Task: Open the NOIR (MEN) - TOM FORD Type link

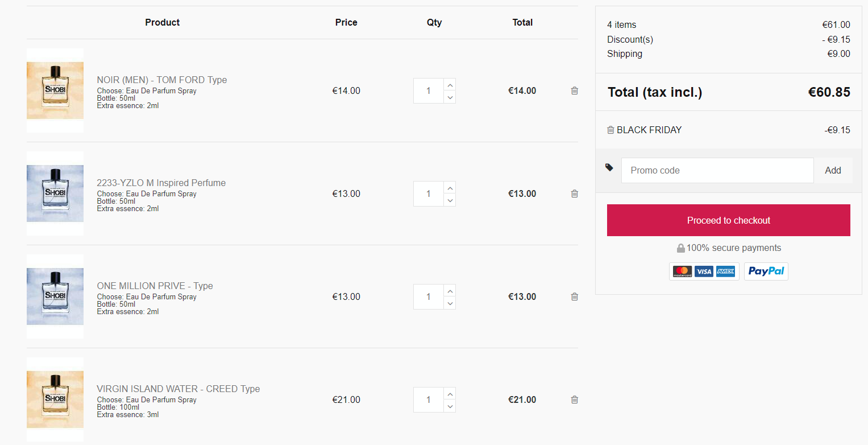Action: coord(161,80)
